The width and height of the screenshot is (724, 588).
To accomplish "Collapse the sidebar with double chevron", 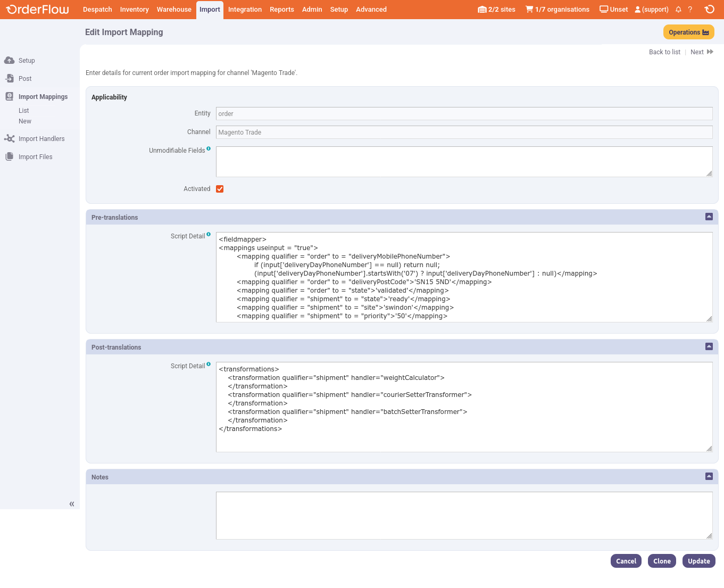I will (x=72, y=504).
